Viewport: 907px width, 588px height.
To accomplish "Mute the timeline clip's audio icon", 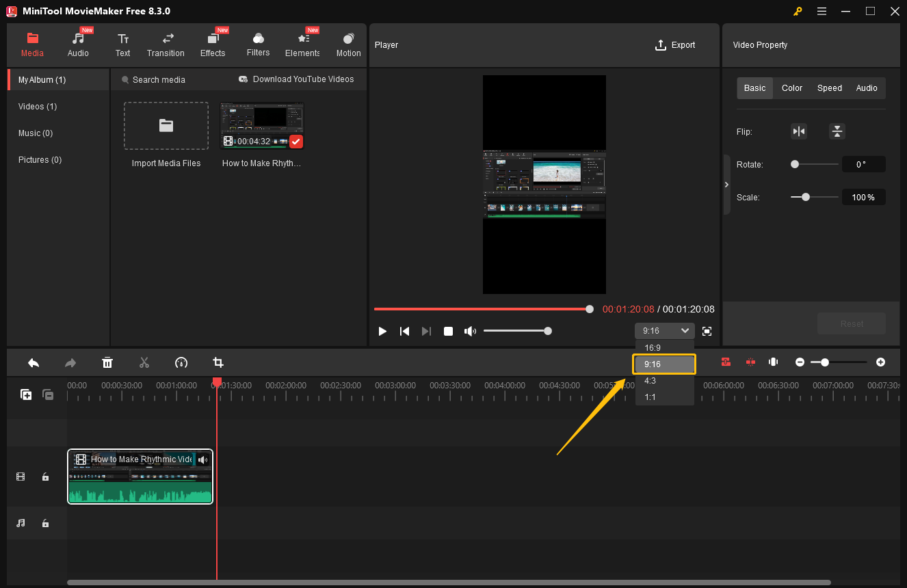I will pyautogui.click(x=202, y=460).
